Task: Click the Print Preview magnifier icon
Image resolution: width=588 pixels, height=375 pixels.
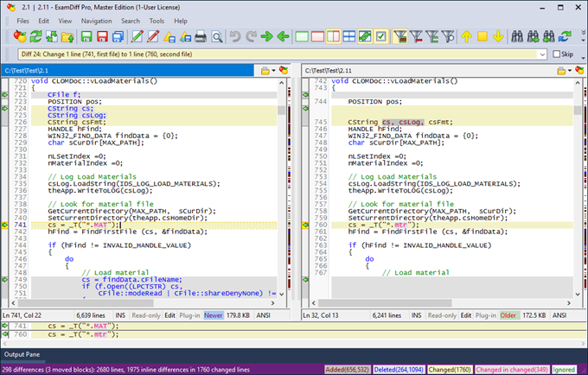Action: click(x=216, y=37)
